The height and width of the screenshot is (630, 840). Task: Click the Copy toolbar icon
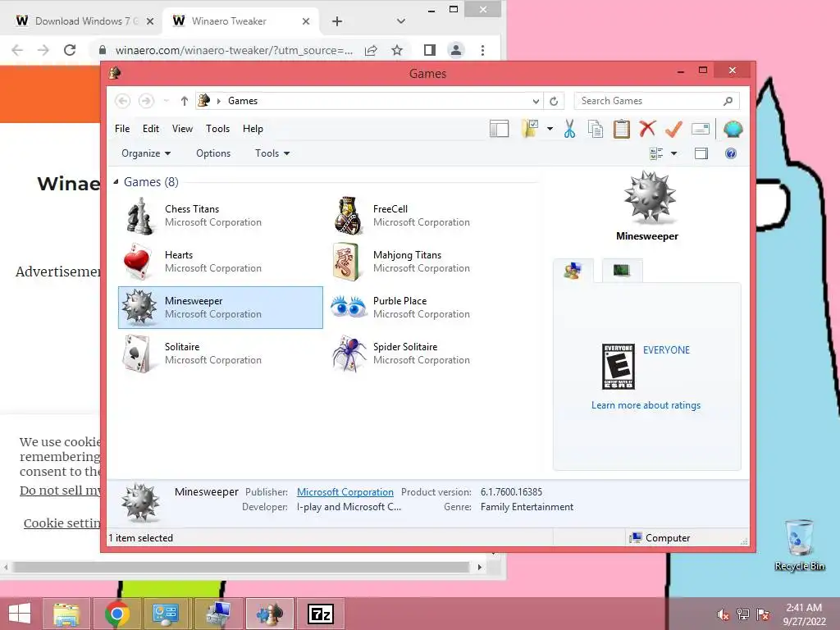coord(596,129)
